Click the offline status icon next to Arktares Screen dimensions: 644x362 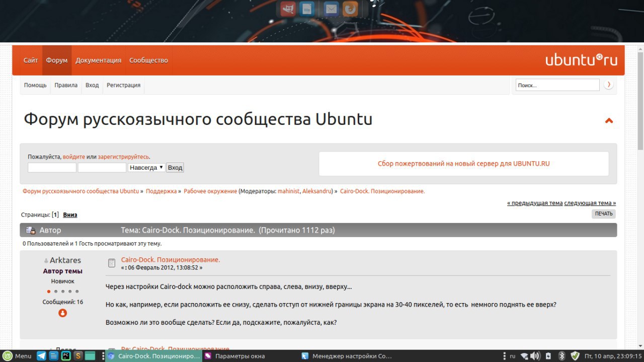[46, 261]
